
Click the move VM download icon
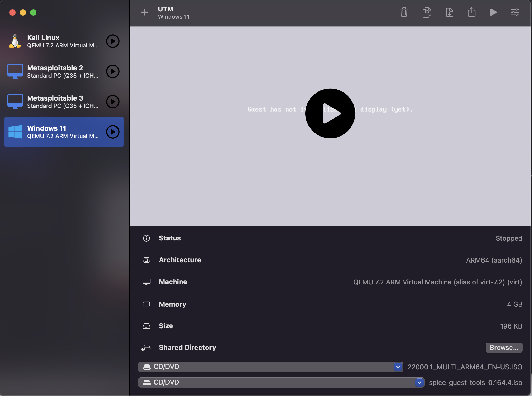[449, 12]
